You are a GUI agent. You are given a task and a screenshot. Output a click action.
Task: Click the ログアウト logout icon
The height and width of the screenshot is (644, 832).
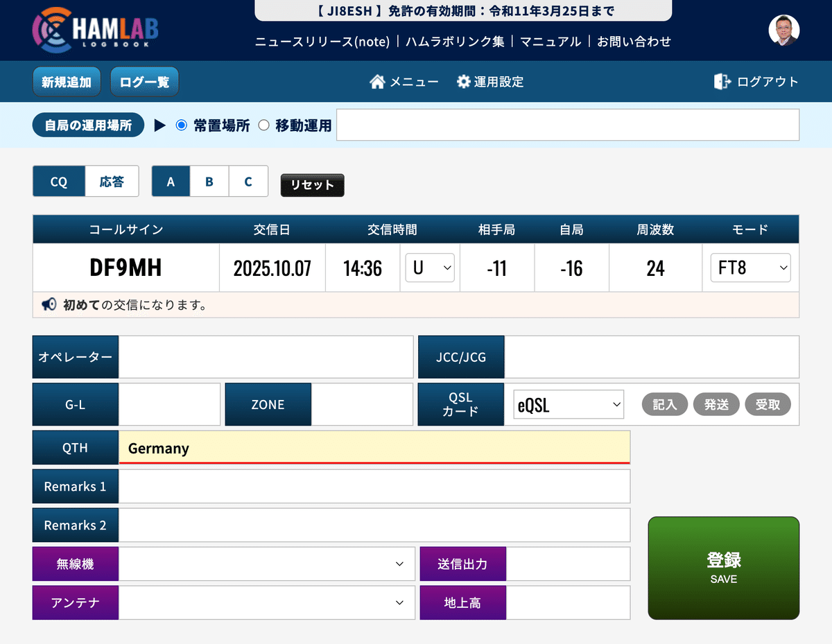coord(721,81)
